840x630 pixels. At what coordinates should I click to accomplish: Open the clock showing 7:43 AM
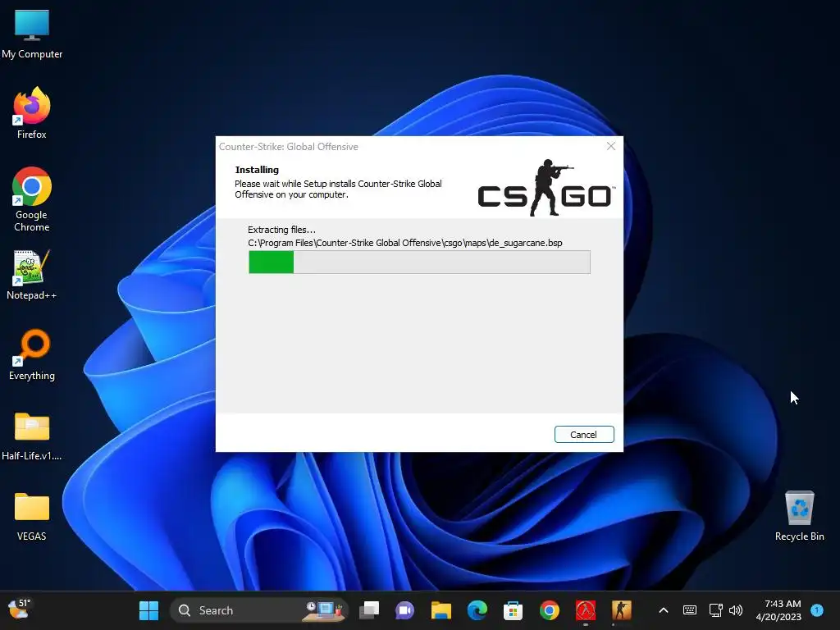(x=778, y=610)
